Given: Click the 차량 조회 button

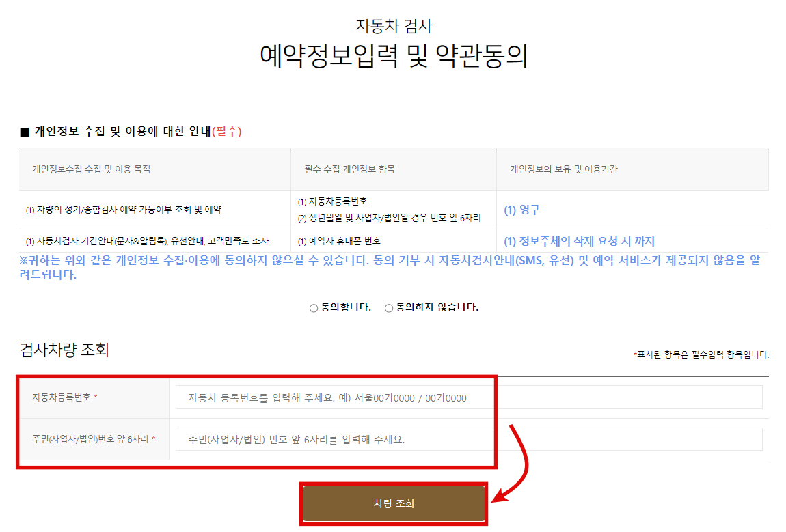Looking at the screenshot, I should 394,504.
